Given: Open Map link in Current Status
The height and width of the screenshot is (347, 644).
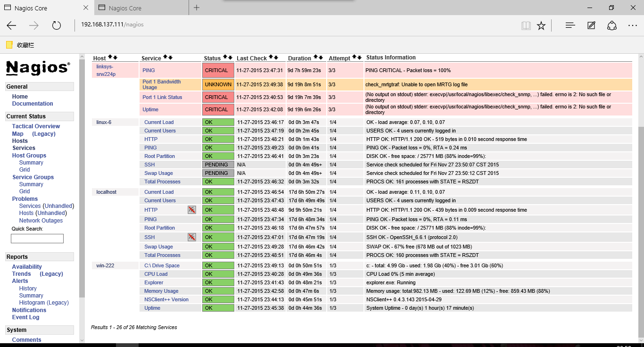Looking at the screenshot, I should point(17,134).
